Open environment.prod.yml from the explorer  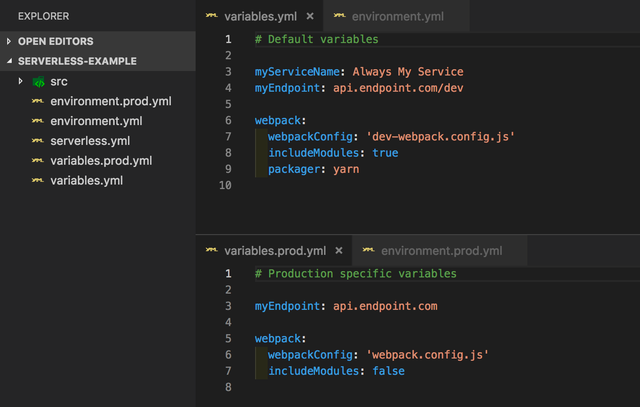[x=111, y=101]
